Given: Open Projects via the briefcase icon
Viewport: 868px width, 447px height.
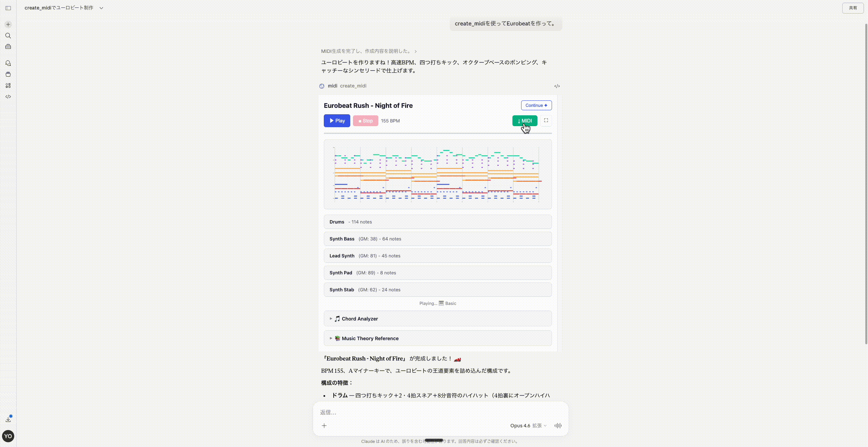Looking at the screenshot, I should point(8,46).
